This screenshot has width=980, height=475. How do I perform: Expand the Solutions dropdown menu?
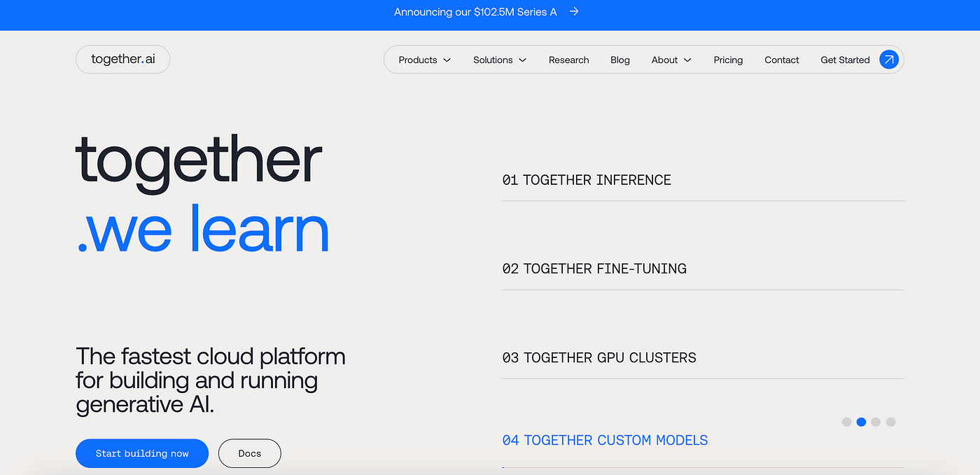coord(499,60)
